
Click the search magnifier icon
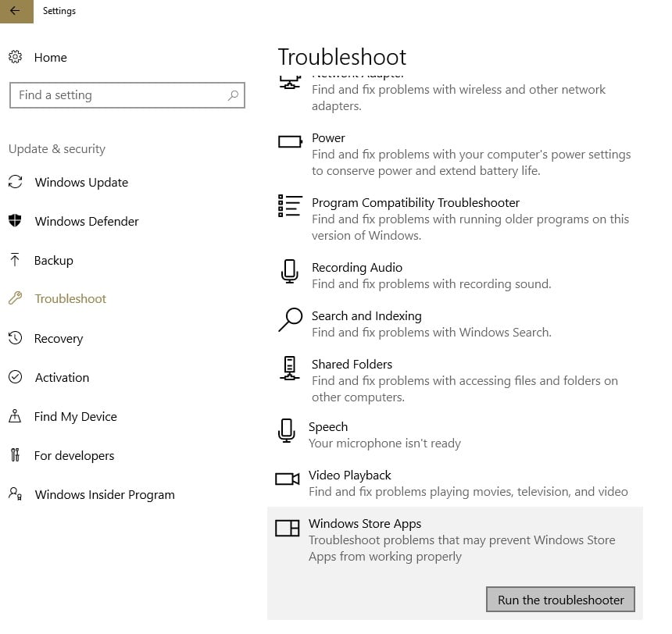[x=232, y=95]
